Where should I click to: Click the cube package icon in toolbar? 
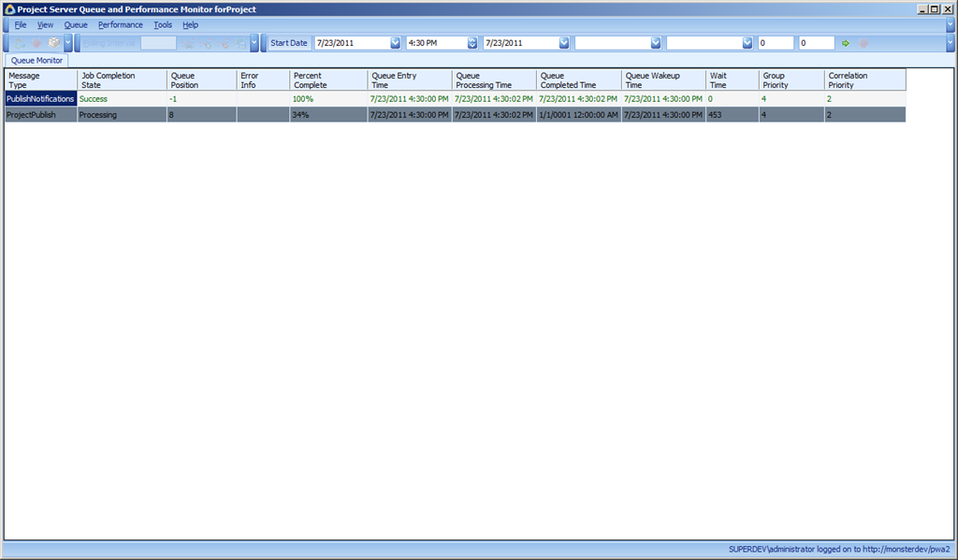pyautogui.click(x=54, y=43)
